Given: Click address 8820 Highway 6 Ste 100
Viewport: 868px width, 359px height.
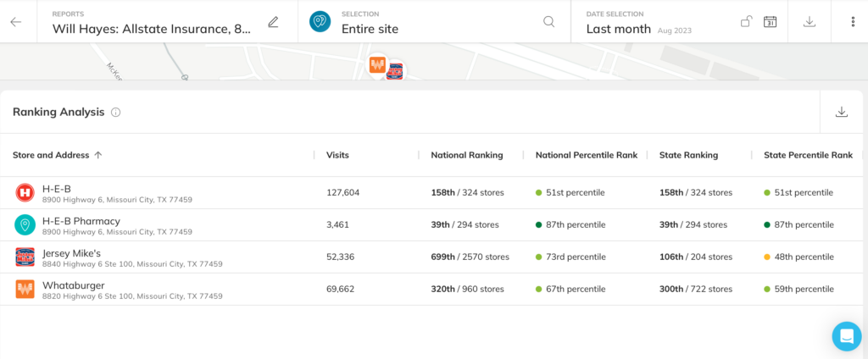Looking at the screenshot, I should pos(132,296).
